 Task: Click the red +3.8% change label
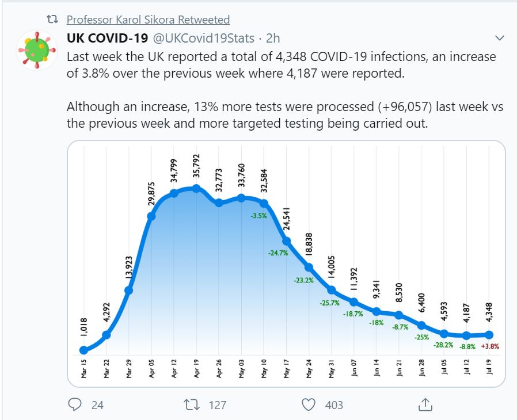489,347
